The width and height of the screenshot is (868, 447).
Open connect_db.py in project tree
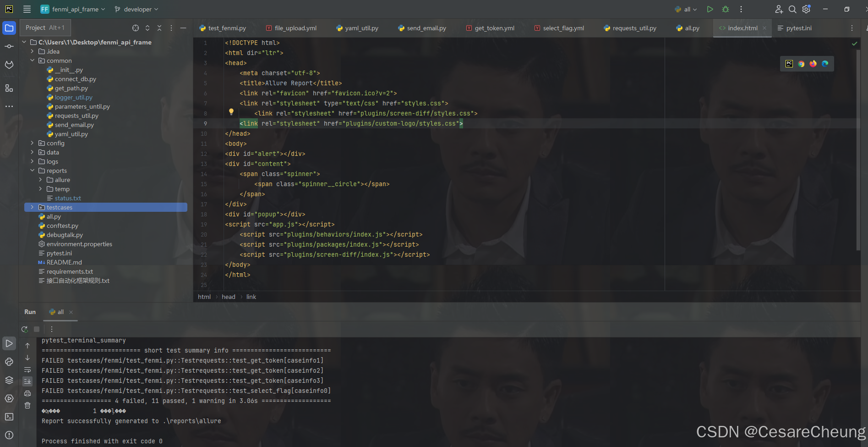71,79
